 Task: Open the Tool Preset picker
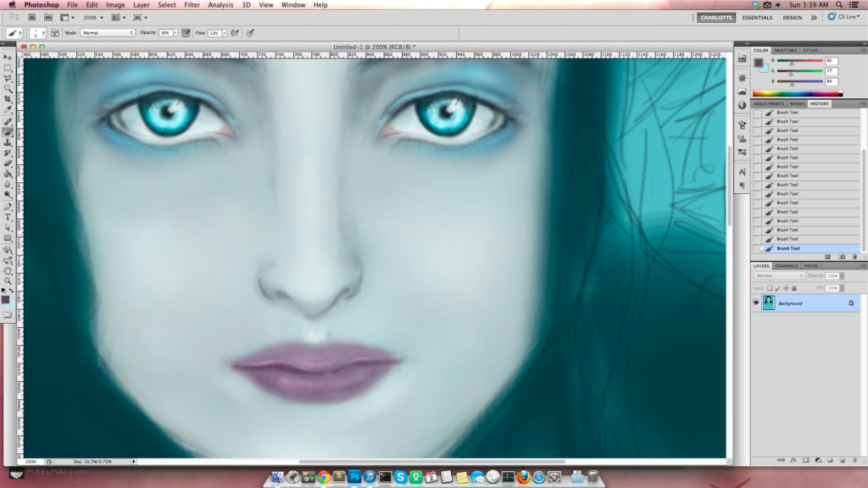tap(14, 33)
